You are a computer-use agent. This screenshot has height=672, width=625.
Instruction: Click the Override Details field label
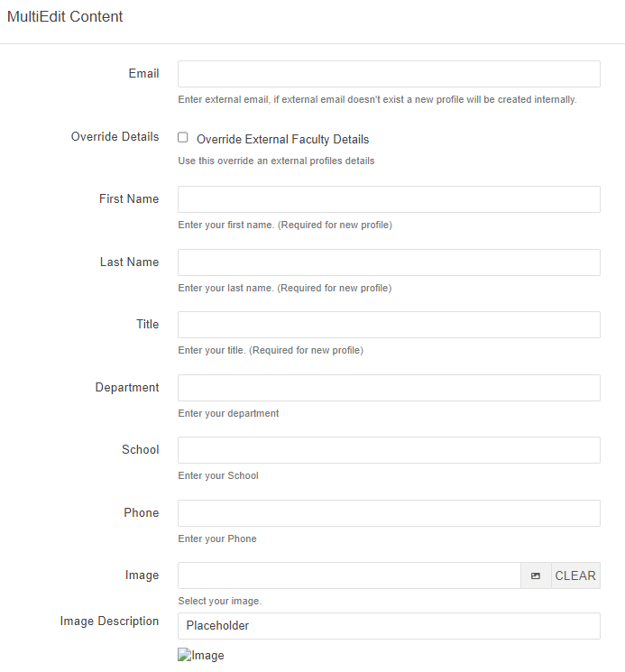point(115,137)
